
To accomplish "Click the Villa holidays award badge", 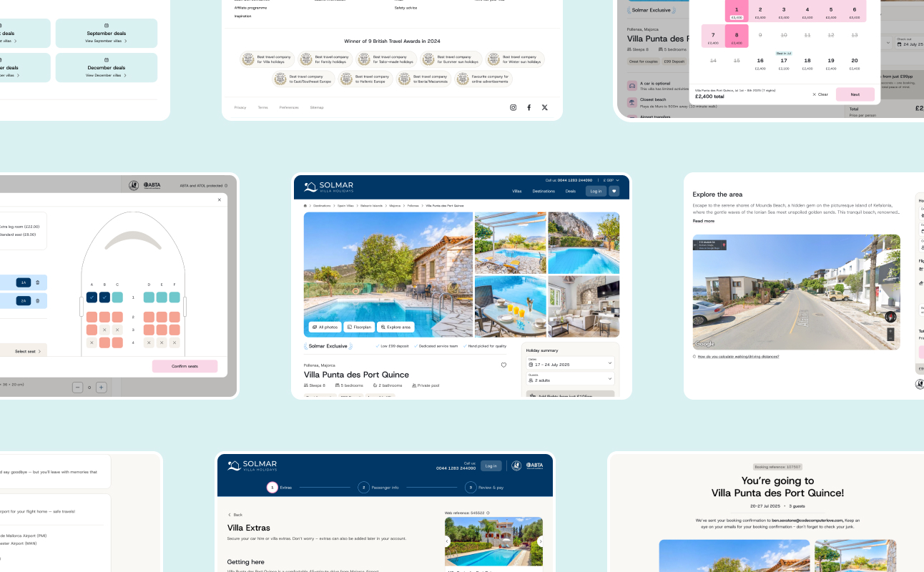I will click(267, 59).
